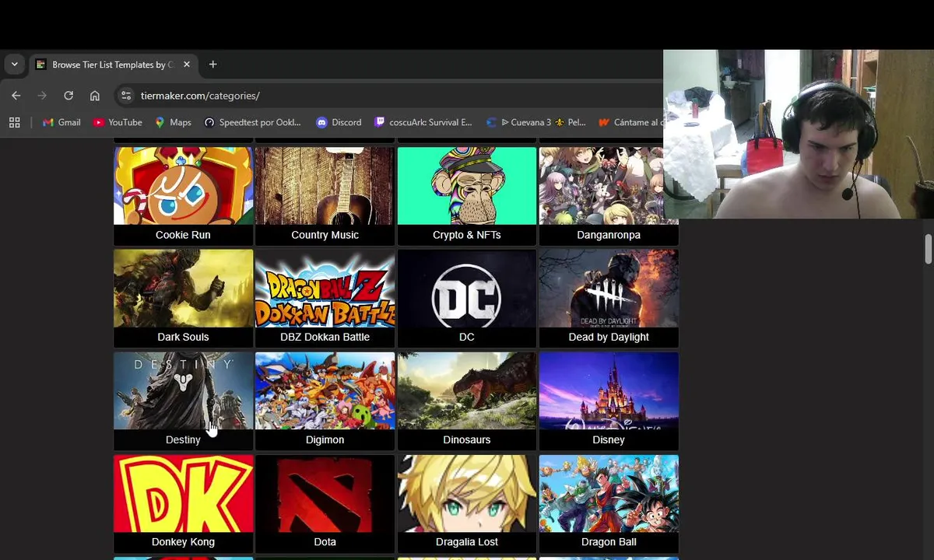Open the Dark Souls knight thumbnail
The image size is (934, 560).
coord(183,288)
